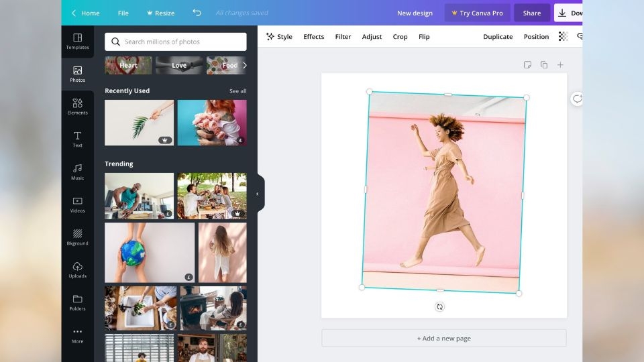This screenshot has width=644, height=362.
Task: Click Add a new page
Action: pyautogui.click(x=444, y=338)
